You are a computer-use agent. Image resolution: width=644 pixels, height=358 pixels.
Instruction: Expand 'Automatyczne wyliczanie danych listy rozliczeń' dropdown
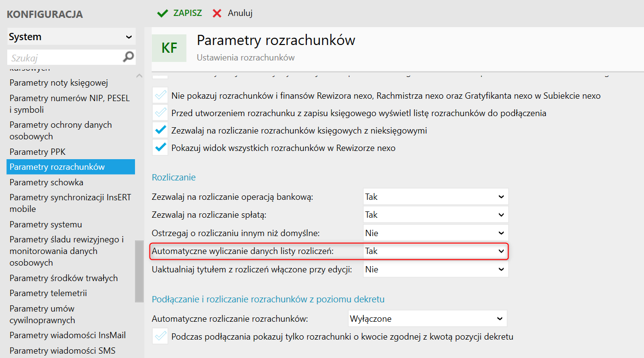(435, 251)
